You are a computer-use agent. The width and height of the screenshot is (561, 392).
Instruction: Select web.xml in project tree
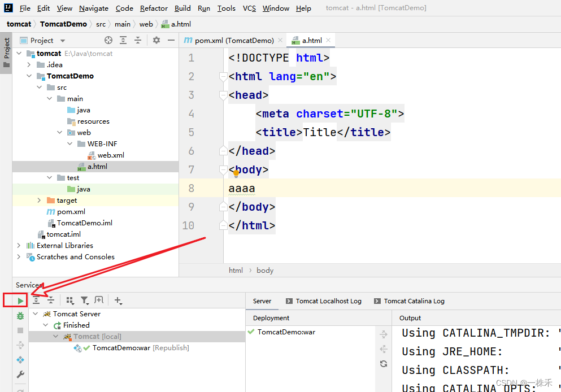(111, 155)
